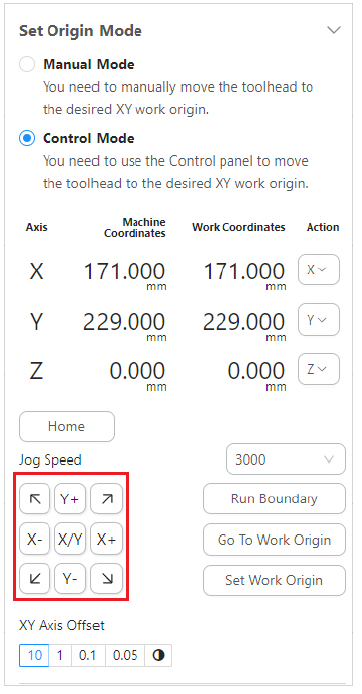Select Manual Mode radio button

click(27, 65)
